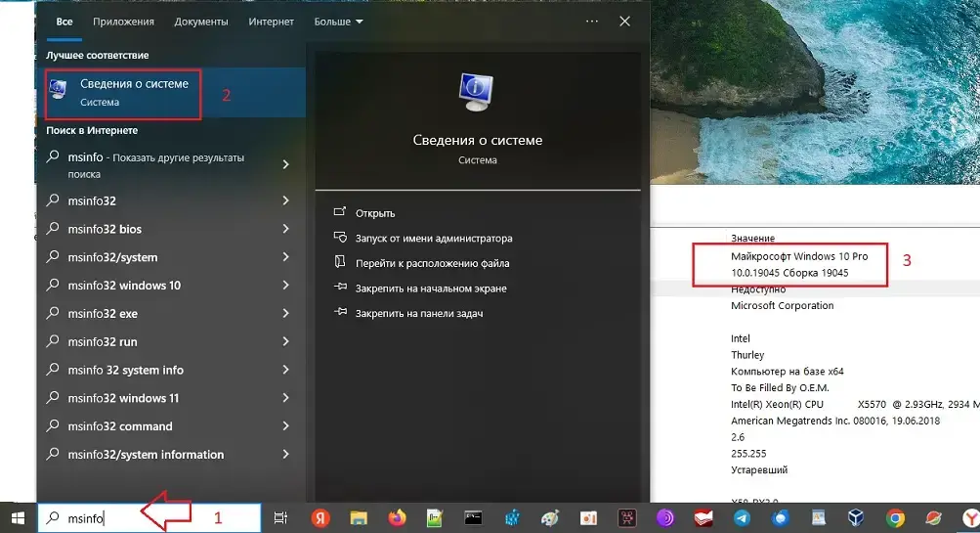Click the 255.255 value

click(748, 454)
